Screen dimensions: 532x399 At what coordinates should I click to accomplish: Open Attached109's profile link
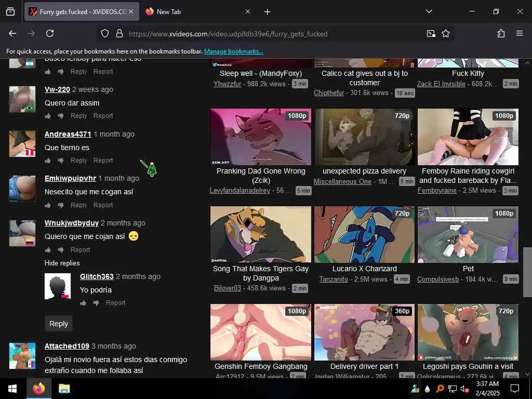(67, 346)
